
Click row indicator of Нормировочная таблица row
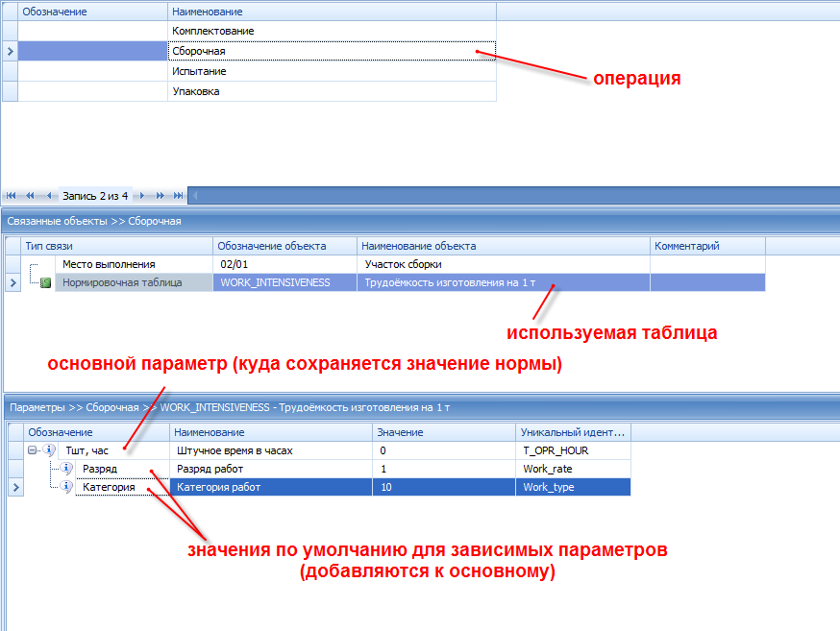12,282
